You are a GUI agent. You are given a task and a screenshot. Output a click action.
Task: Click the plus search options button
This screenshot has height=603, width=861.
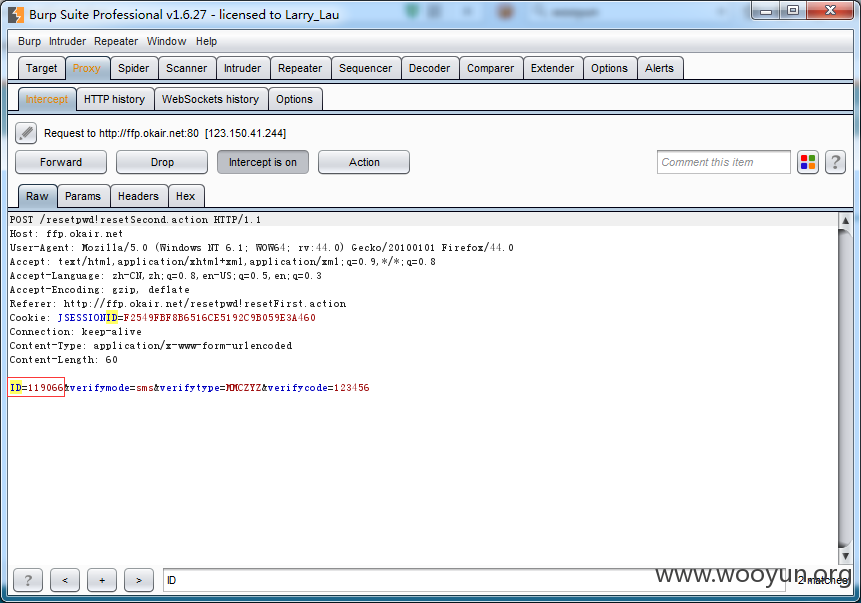[x=102, y=580]
